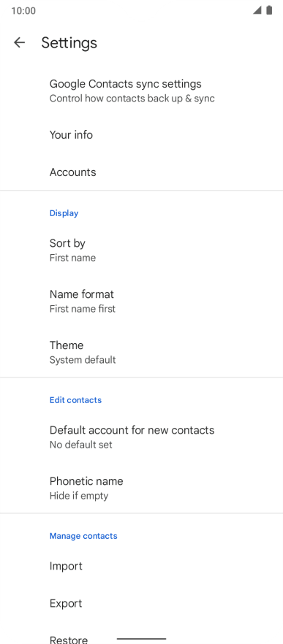Tap the clock in status bar
The height and width of the screenshot is (644, 283).
(23, 11)
